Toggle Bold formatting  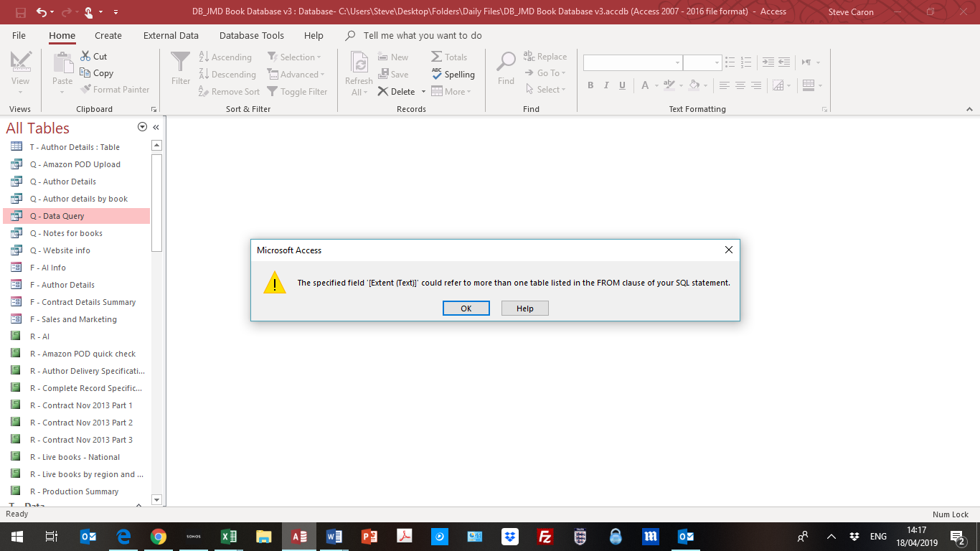(x=590, y=85)
